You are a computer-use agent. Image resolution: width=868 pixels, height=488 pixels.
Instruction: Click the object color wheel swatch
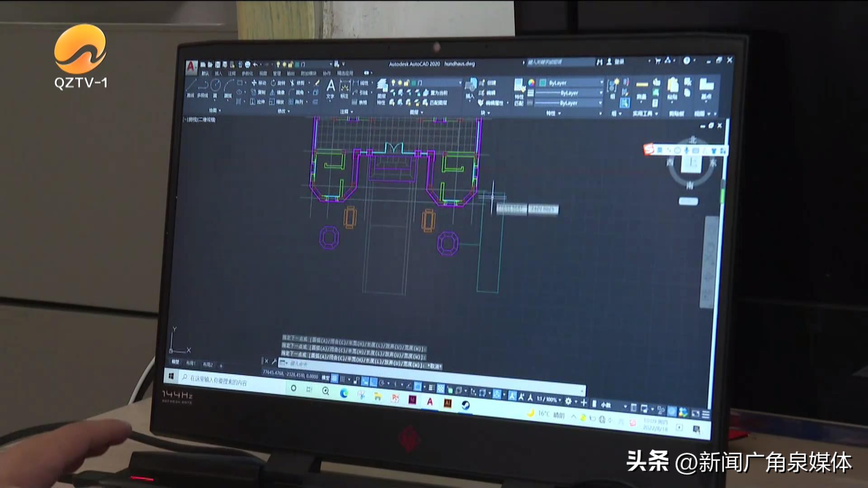(532, 83)
